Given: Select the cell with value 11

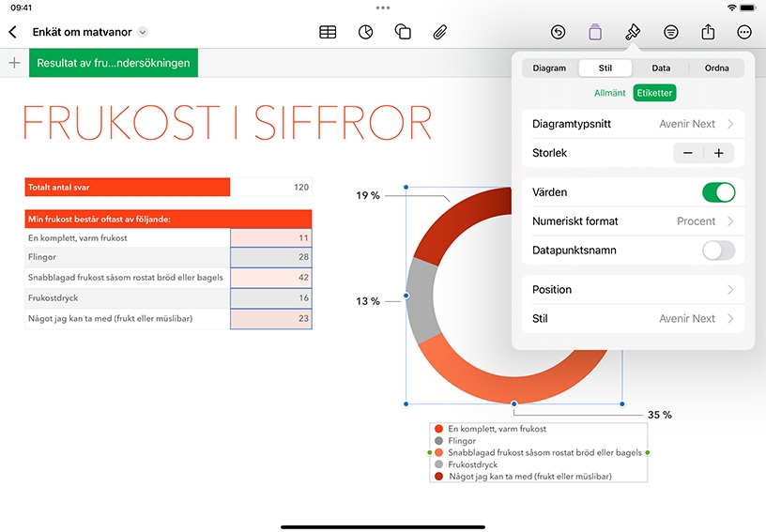Looking at the screenshot, I should [x=270, y=237].
